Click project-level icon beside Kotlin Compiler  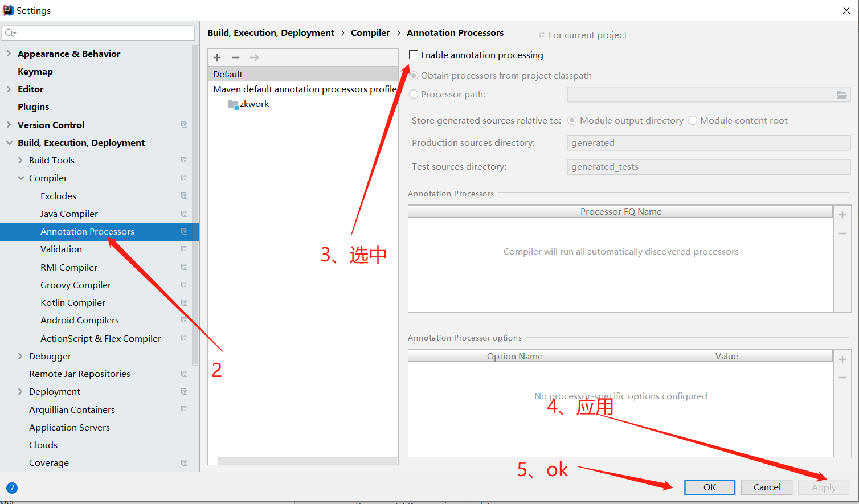(184, 303)
